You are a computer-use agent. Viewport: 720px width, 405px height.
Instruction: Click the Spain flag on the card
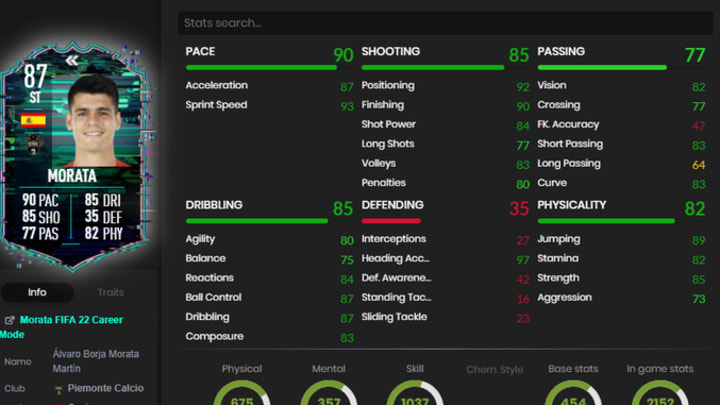[33, 120]
